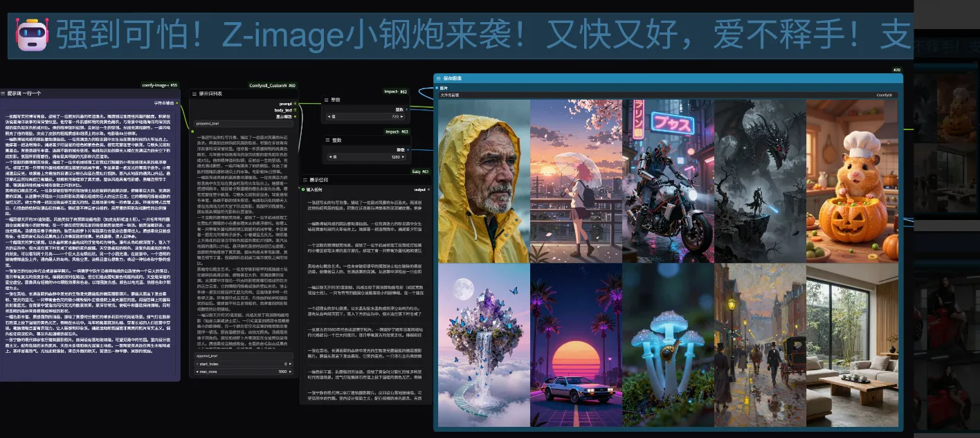The width and height of the screenshot is (980, 438).
Task: Click the body_text output socket on 展示列列表
Action: 295,110
